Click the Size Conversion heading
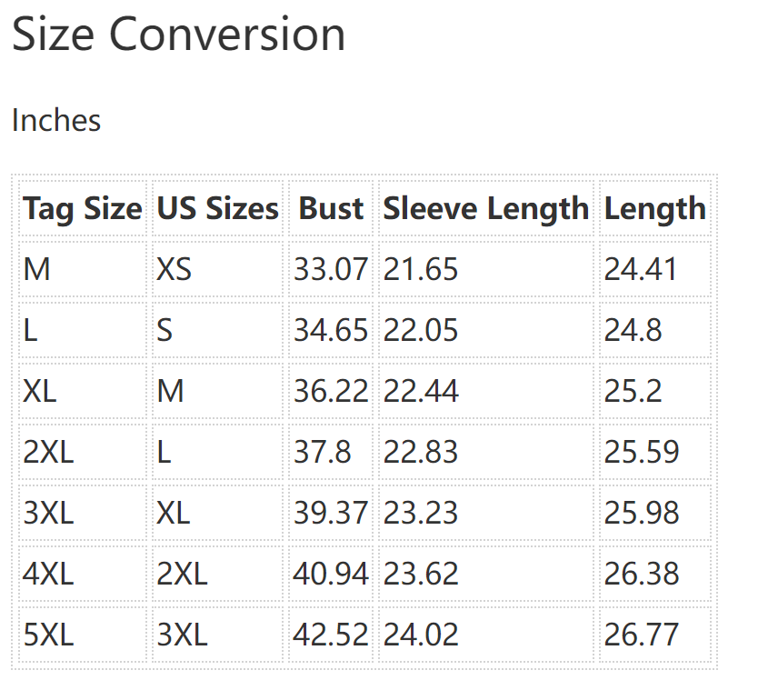758x700 pixels. coord(178,35)
